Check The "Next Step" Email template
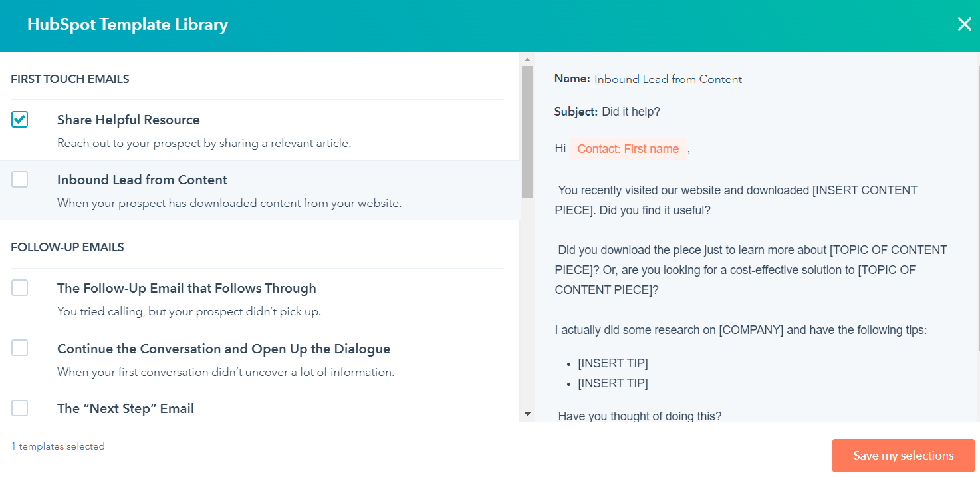Screen dimensions: 980x477 (x=19, y=407)
